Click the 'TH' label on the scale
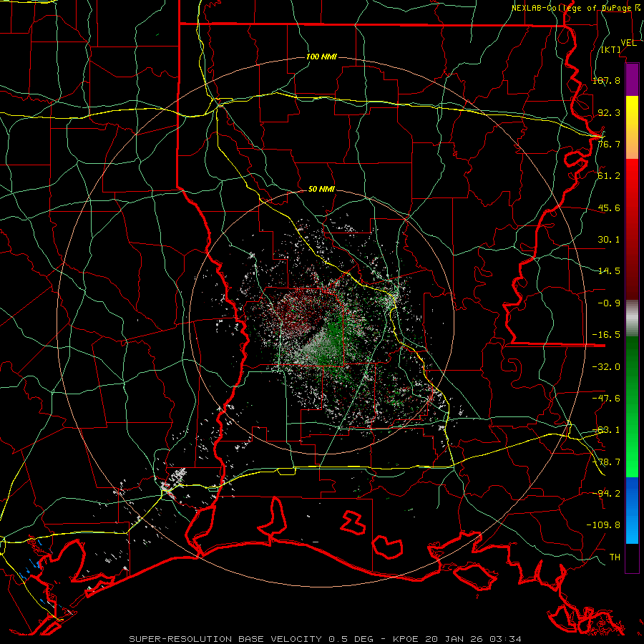Viewport: 644px width, 644px height. click(615, 557)
